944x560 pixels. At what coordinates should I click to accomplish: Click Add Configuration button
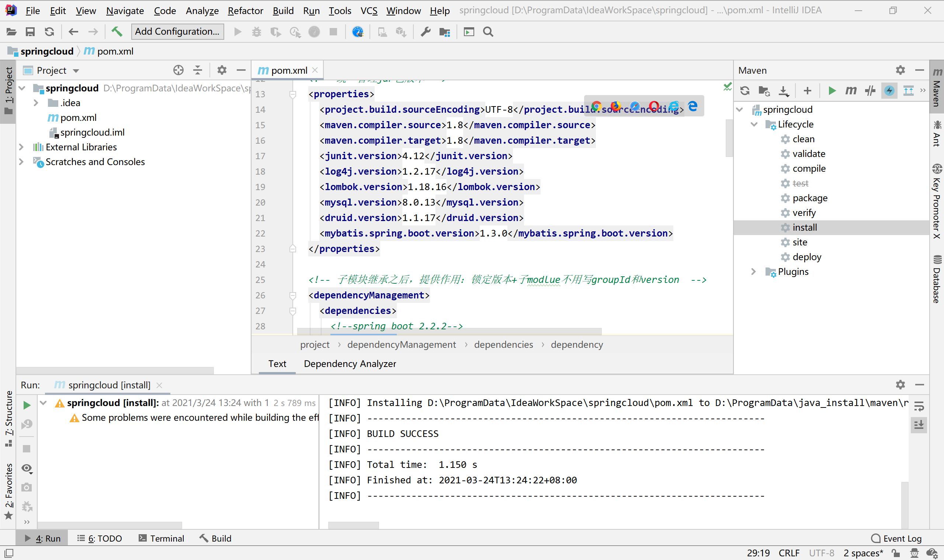coord(177,32)
